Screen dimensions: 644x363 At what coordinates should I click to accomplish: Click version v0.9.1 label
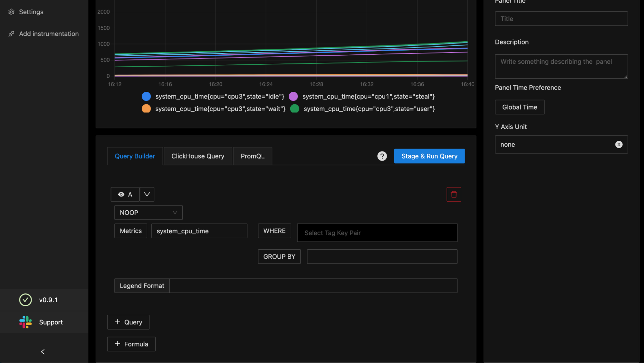[48, 300]
